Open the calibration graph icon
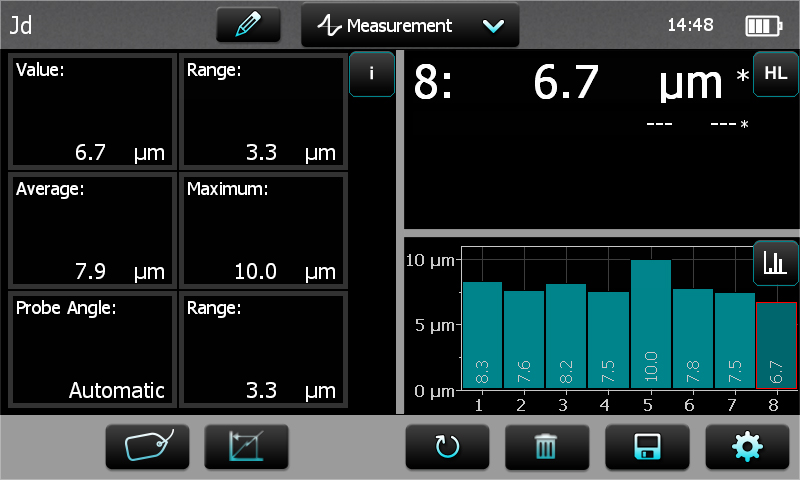This screenshot has width=800, height=480. coord(245,446)
